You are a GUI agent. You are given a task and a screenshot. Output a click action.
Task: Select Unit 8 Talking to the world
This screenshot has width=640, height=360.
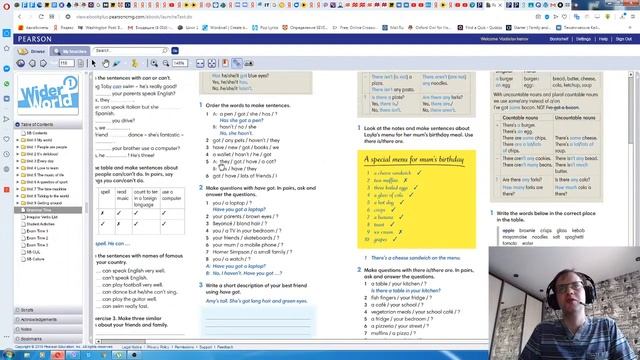click(x=47, y=196)
